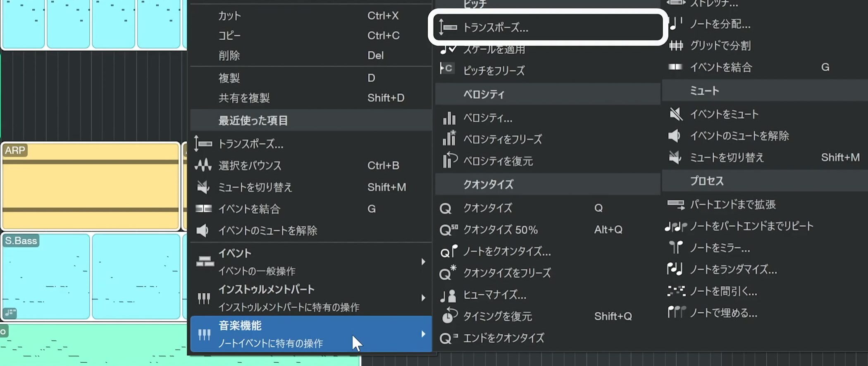
Task: Select the S.Bass instrument part clip
Action: [45, 277]
